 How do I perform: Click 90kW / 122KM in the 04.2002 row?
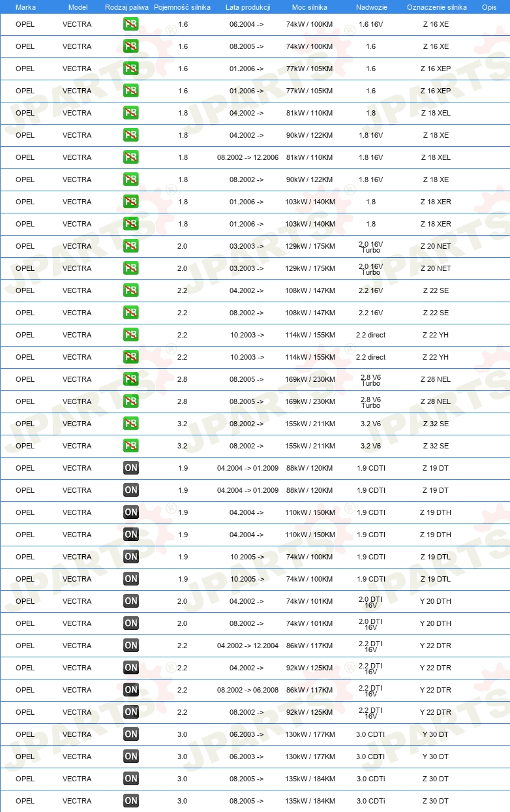tap(310, 135)
